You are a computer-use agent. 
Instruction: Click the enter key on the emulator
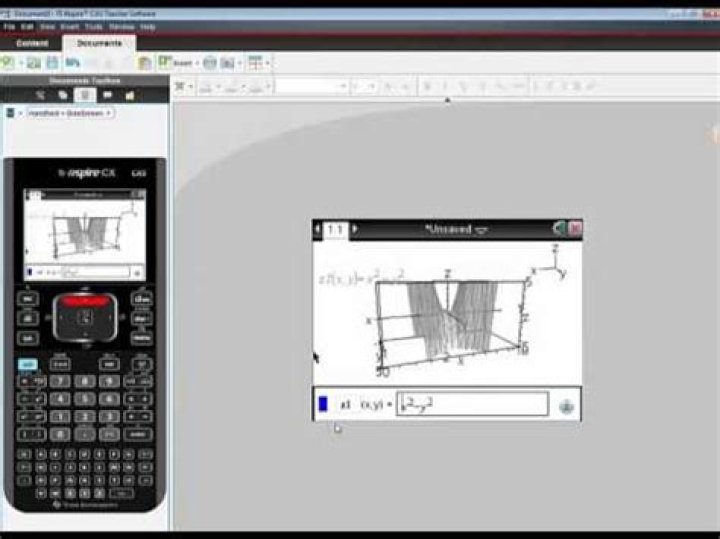pyautogui.click(x=138, y=434)
